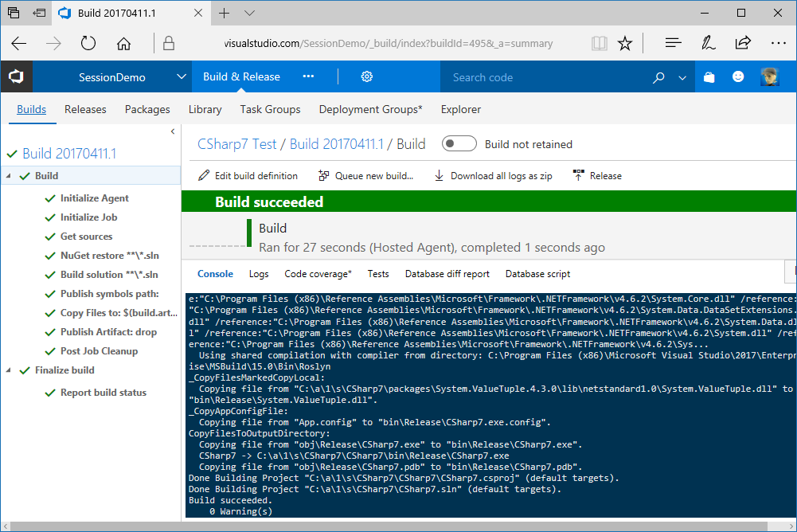Open the user profile avatar
797x532 pixels.
pos(770,76)
